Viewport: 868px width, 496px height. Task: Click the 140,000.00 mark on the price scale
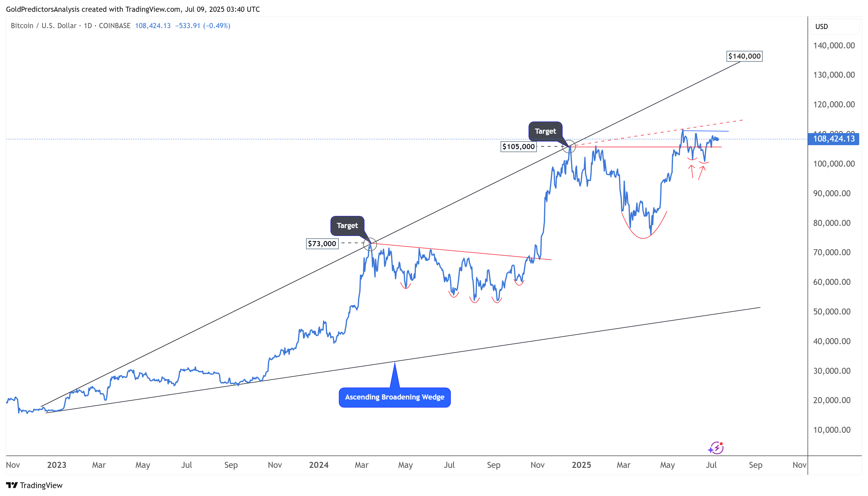[x=834, y=46]
